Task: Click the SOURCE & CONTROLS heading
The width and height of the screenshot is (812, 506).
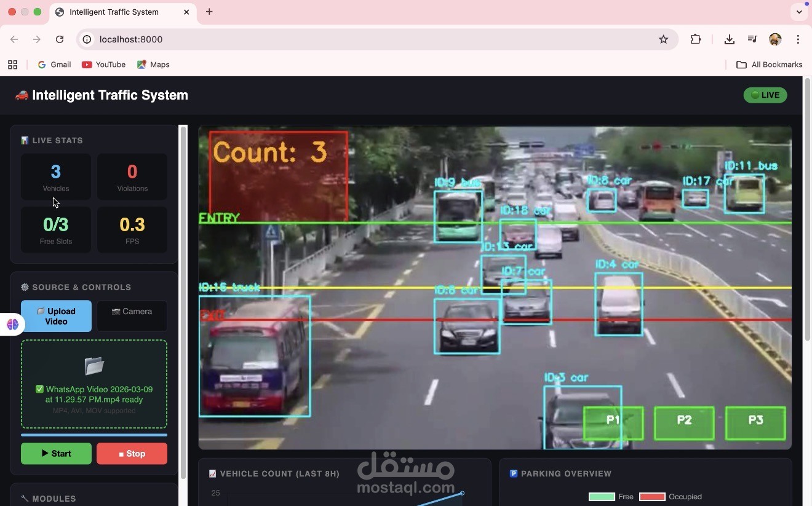Action: point(76,287)
